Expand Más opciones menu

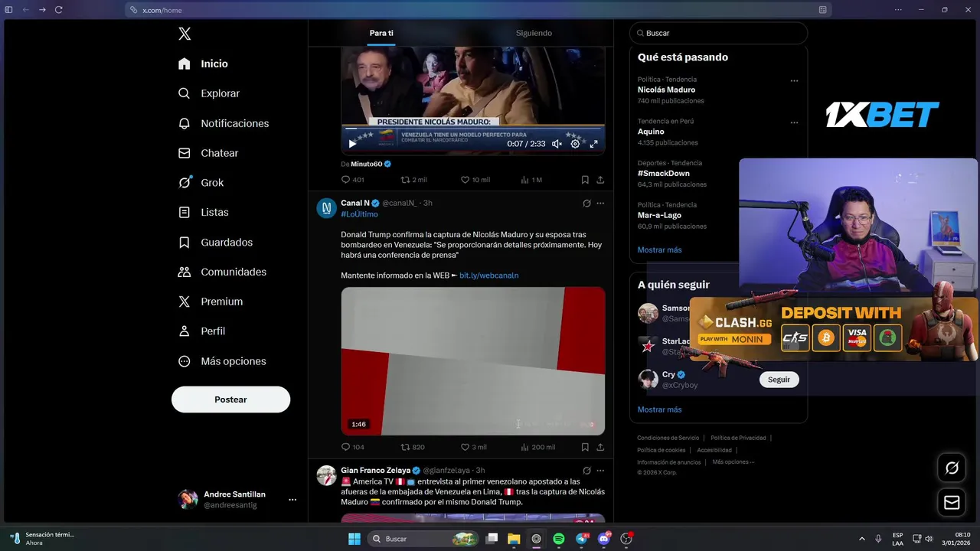pos(223,361)
